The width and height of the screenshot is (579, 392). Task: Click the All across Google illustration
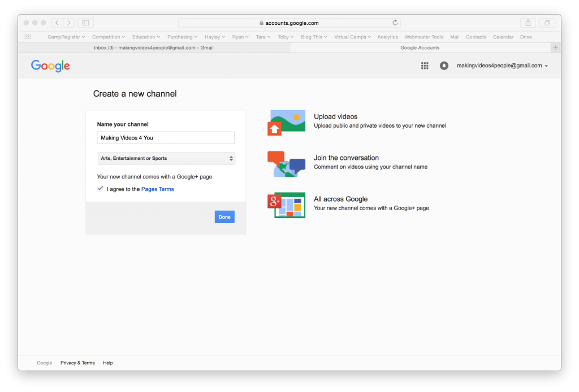(287, 205)
